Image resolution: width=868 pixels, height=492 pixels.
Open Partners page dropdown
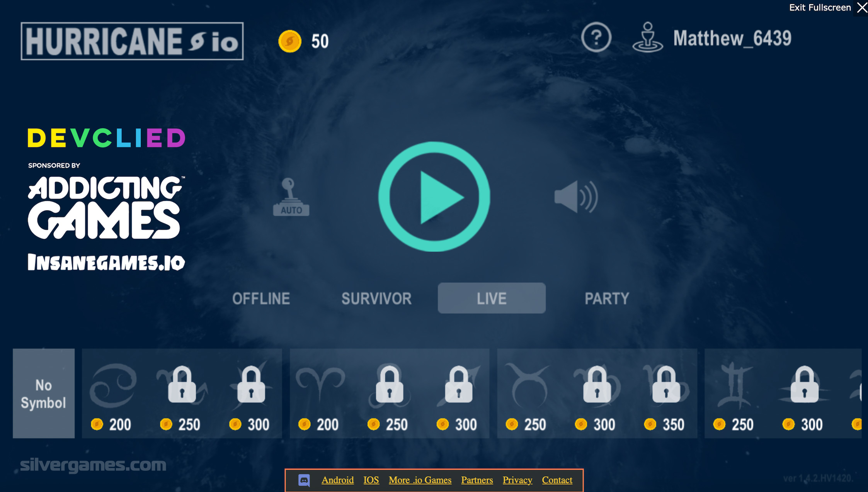point(477,479)
